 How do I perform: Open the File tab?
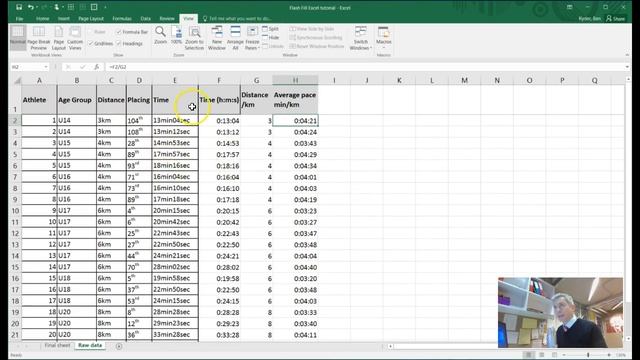tap(19, 19)
